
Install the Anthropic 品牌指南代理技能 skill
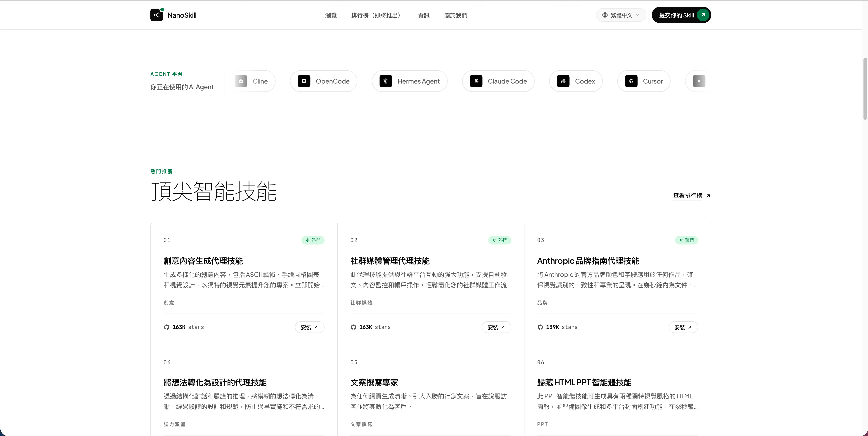(x=683, y=327)
